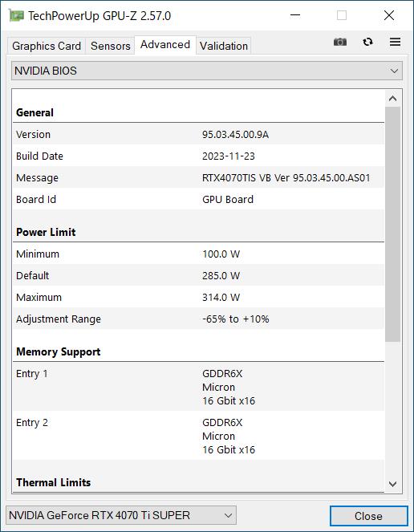This screenshot has width=414, height=532.
Task: Click the scroll up arrow
Action: tap(392, 99)
